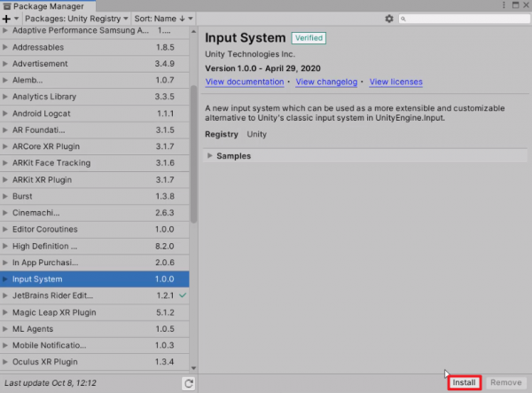
Task: Click the scroll up arrow of package list
Action: [x=193, y=31]
